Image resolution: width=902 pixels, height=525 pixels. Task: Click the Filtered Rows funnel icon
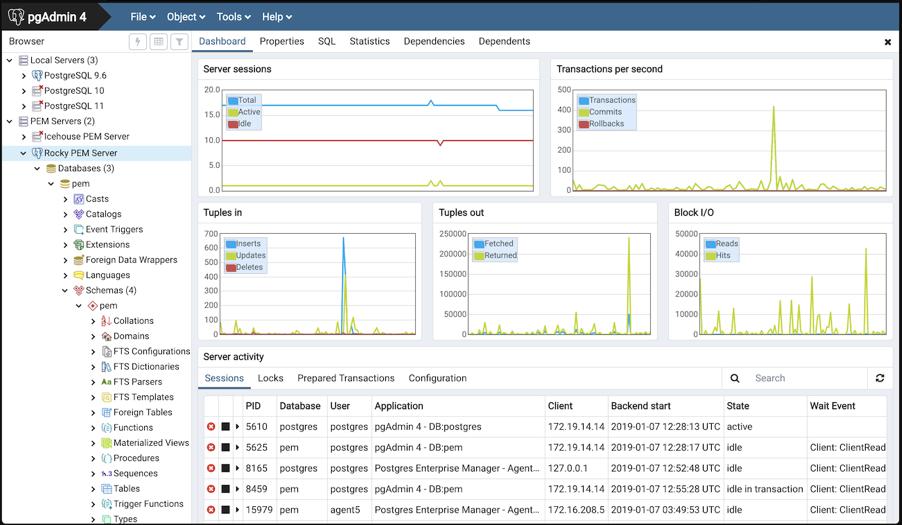[x=179, y=41]
